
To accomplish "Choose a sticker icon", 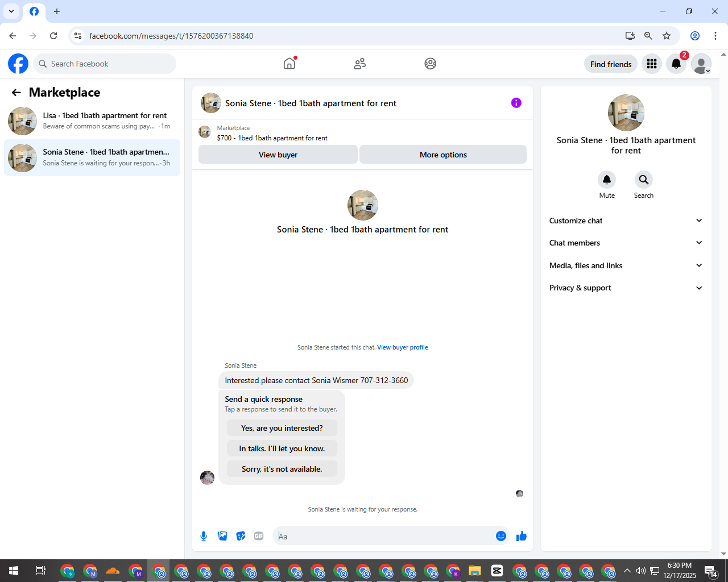I will pos(241,536).
